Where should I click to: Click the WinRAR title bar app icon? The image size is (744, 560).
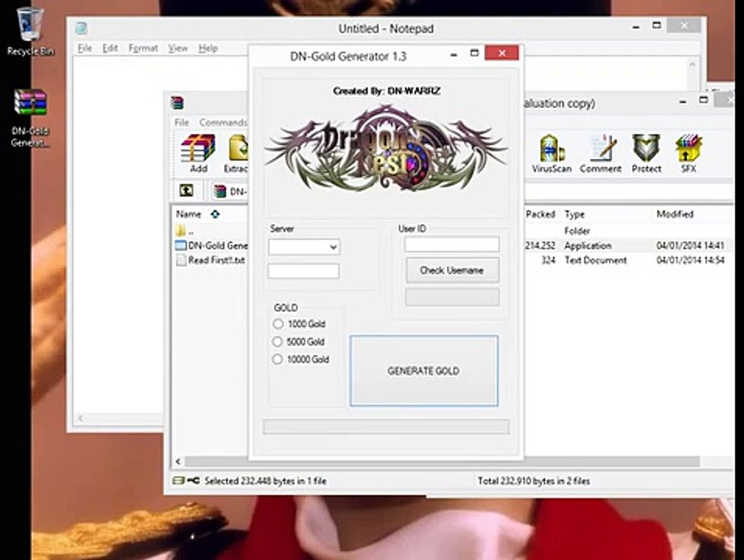point(177,103)
